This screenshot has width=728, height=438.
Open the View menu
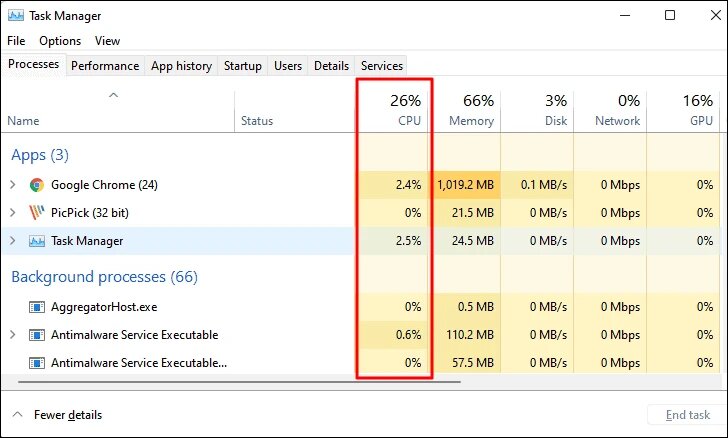[107, 41]
